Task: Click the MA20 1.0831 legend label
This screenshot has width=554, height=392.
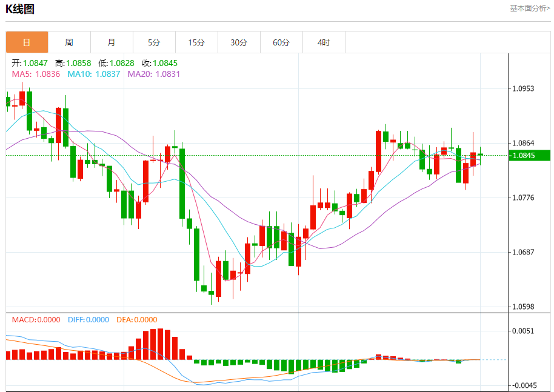Action: click(x=154, y=74)
